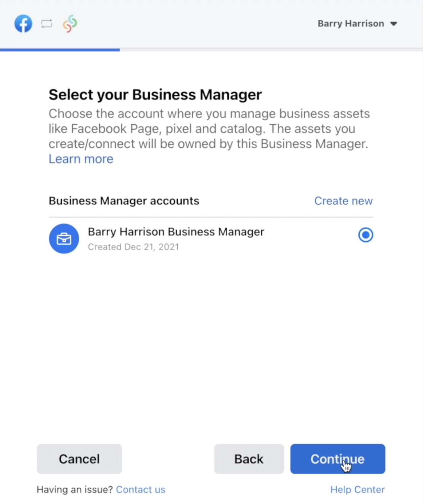Click the 'Having an issue?' text
The image size is (423, 504).
pos(75,489)
